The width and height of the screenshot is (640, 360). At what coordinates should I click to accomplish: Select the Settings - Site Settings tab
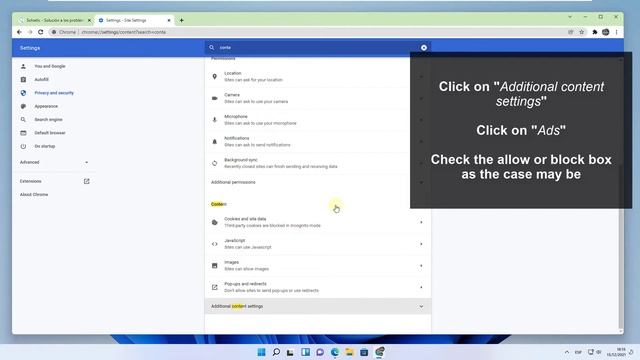(x=134, y=20)
